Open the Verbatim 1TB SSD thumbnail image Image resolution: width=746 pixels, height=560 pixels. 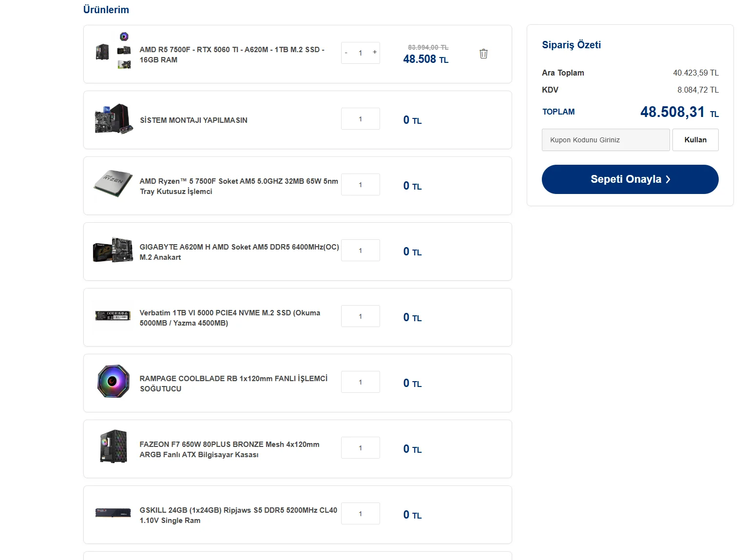pos(113,316)
